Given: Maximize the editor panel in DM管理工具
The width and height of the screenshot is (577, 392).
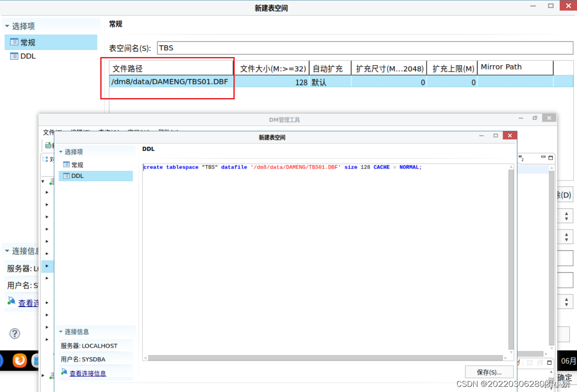Looking at the screenshot, I should click(x=551, y=158).
